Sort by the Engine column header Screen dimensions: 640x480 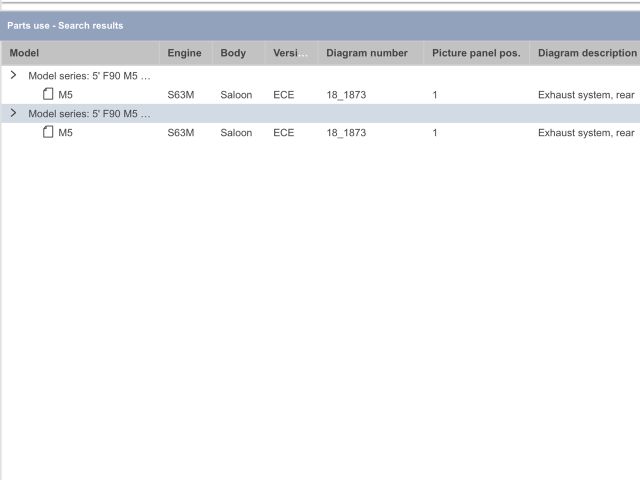[x=184, y=53]
